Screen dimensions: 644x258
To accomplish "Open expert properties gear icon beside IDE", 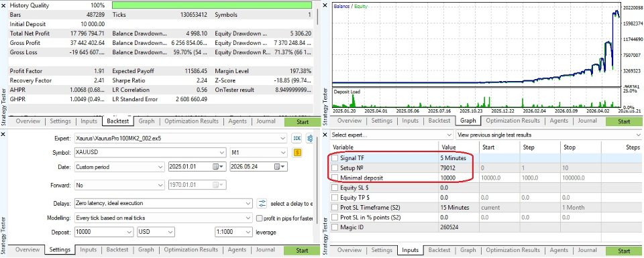I will 310,139.
